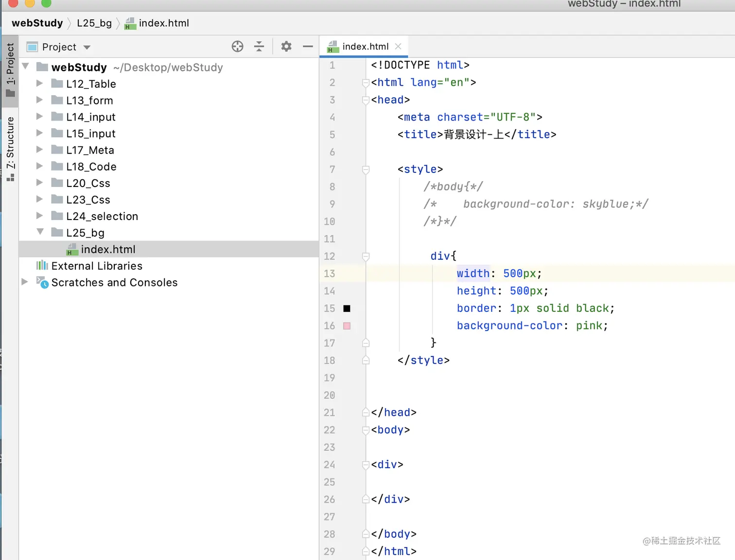Screen dimensions: 735x560
Task: Click the pink color swatch in gutter
Action: click(x=347, y=326)
